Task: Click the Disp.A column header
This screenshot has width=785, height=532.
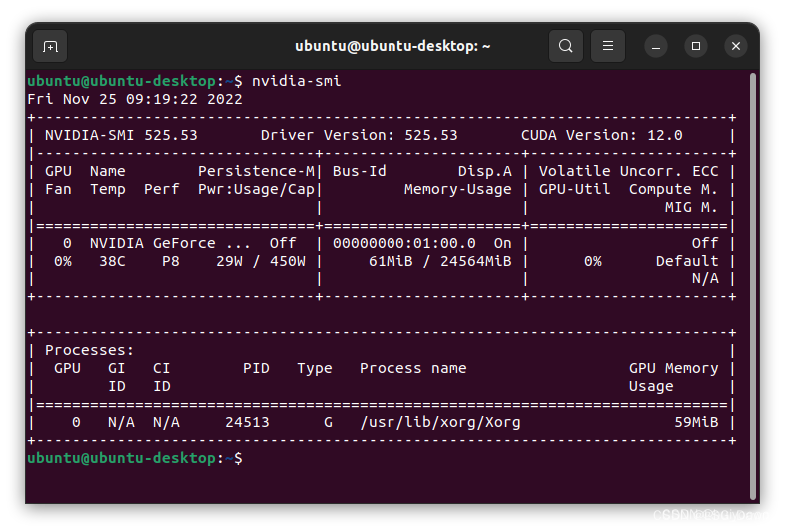Action: [x=485, y=171]
